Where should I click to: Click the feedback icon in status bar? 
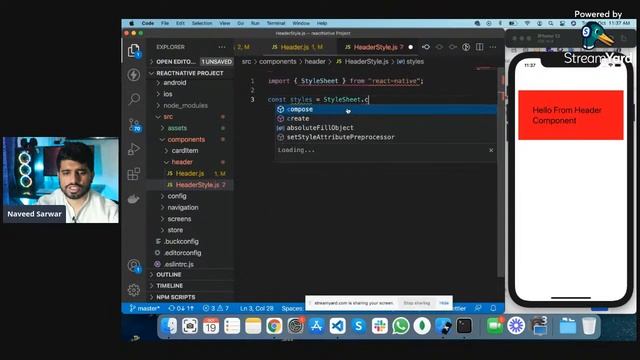pos(478,308)
